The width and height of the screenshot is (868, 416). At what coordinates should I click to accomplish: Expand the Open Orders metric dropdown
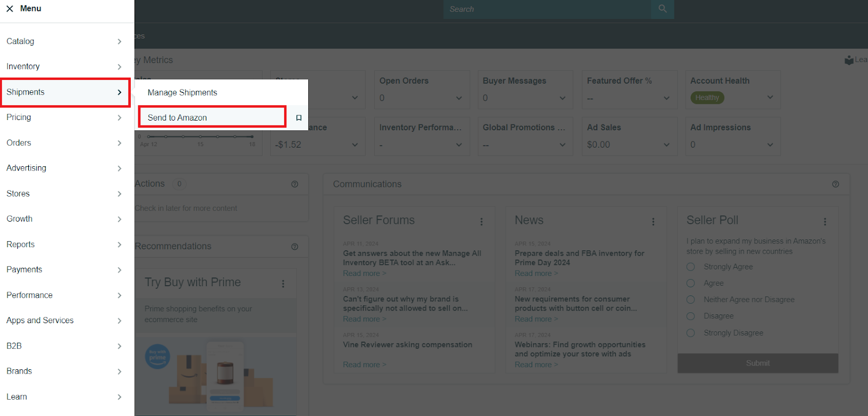[459, 98]
